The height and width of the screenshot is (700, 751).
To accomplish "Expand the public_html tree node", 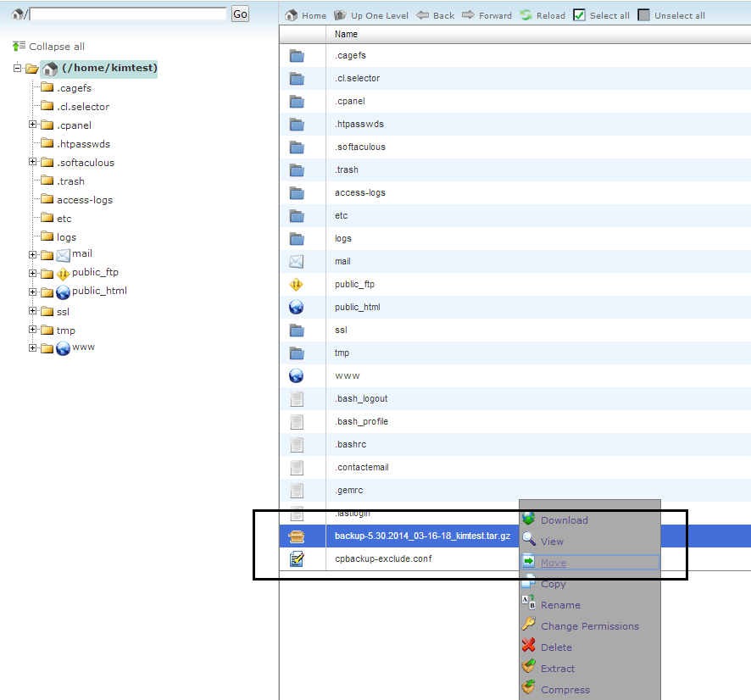I will [x=33, y=292].
